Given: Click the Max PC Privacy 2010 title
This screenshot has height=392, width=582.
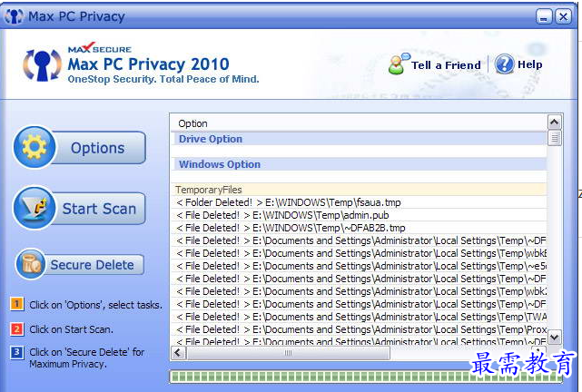Looking at the screenshot, I should tap(149, 64).
